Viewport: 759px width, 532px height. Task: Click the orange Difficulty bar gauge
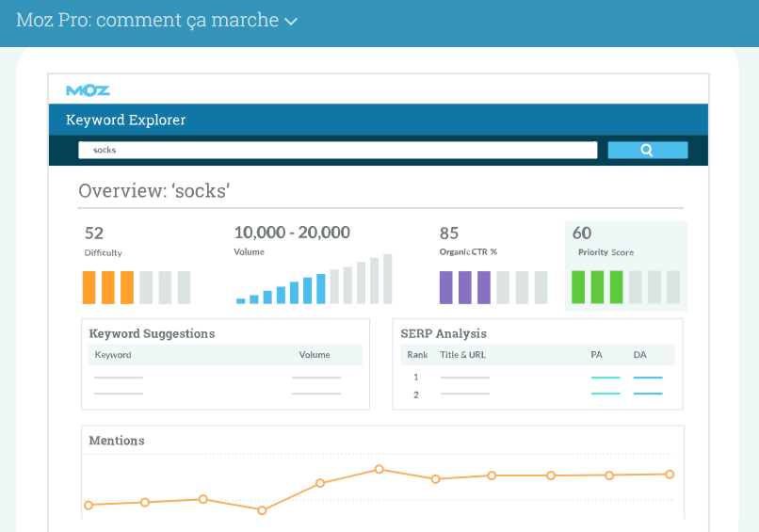pyautogui.click(x=137, y=287)
